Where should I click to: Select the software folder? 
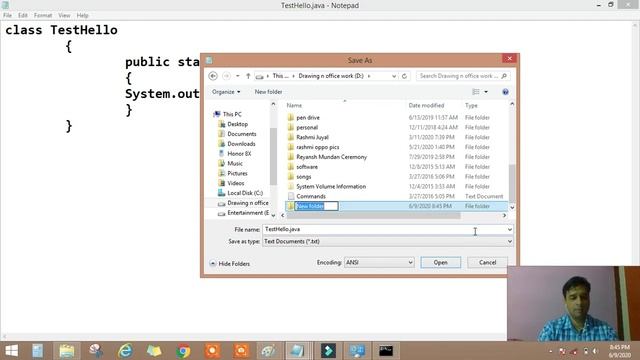point(307,167)
